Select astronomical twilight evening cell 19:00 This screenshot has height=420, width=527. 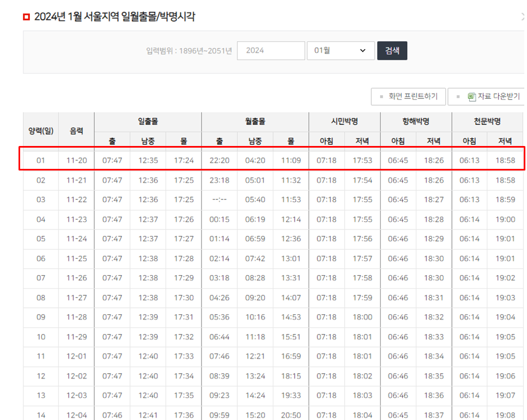(x=505, y=219)
